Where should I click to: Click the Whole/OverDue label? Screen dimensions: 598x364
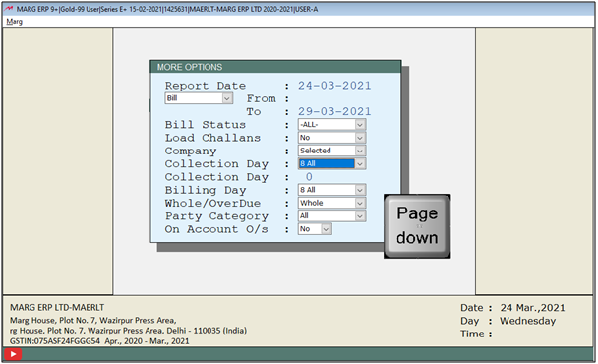tap(212, 203)
